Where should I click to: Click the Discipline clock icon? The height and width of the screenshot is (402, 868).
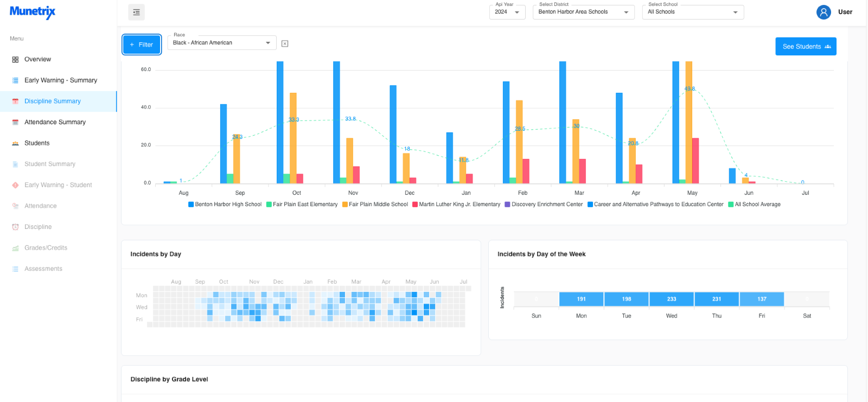tap(15, 227)
